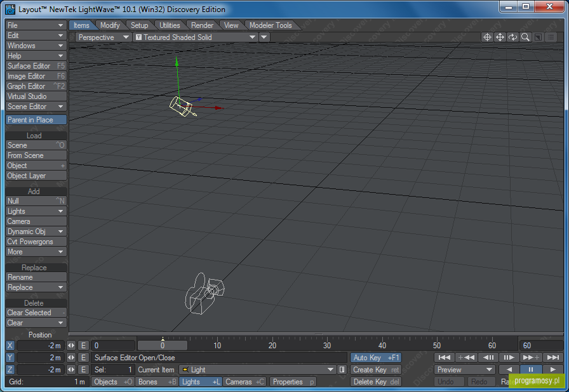This screenshot has height=392, width=569.
Task: Expand the Scene Editor dropdown
Action: (x=36, y=106)
